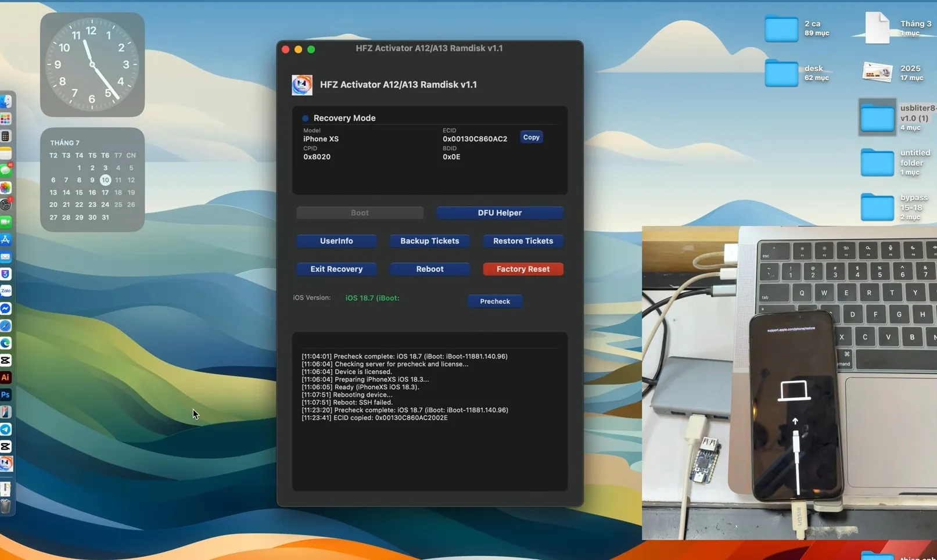Click log line "Device is licensed."
Viewport: 937px width, 560px height.
[347, 372]
